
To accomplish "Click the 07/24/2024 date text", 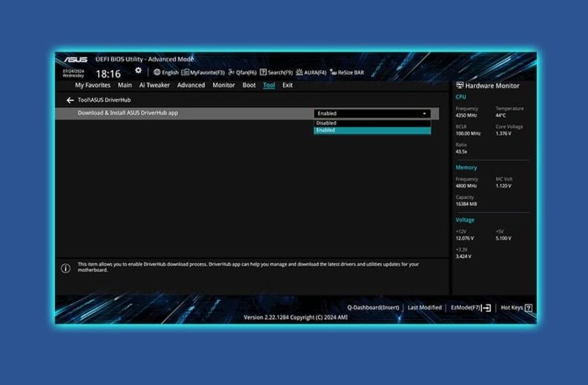I will 74,71.
